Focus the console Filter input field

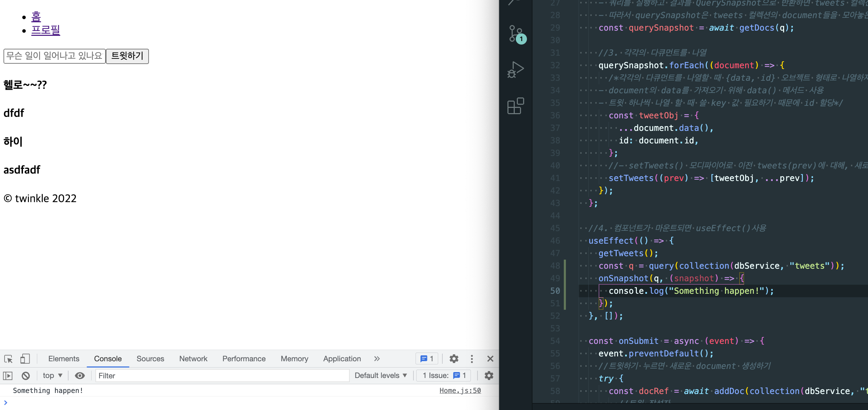coord(222,376)
